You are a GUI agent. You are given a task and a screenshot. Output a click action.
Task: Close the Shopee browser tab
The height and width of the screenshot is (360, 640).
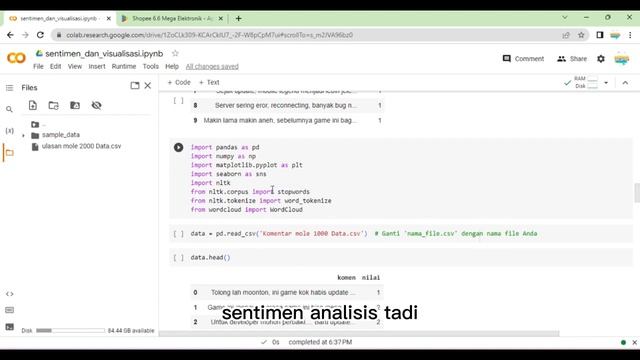point(221,18)
